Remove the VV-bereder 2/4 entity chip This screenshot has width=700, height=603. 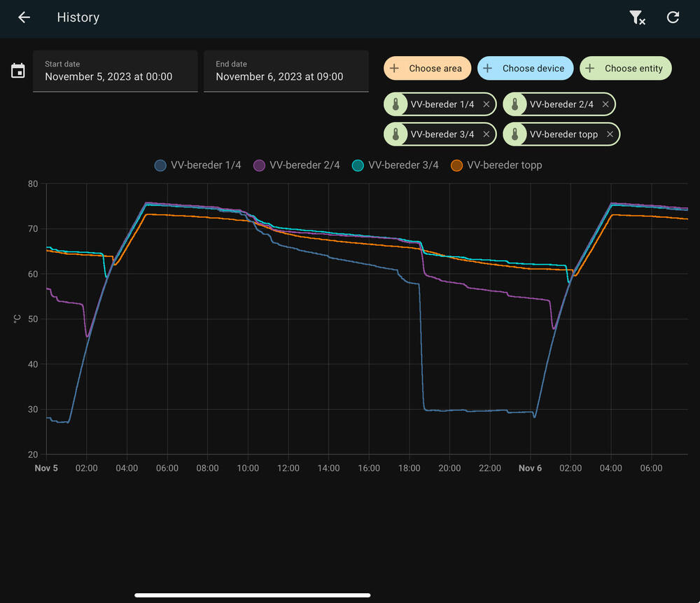point(605,104)
